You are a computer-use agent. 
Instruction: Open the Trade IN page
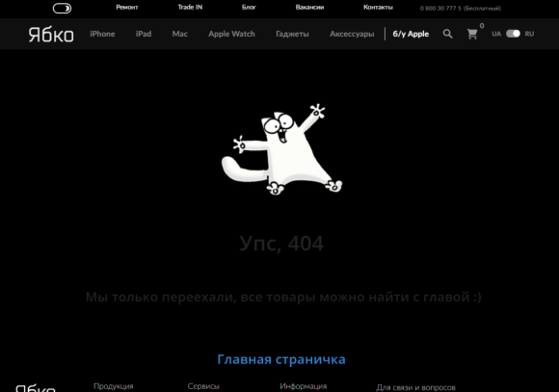click(190, 7)
